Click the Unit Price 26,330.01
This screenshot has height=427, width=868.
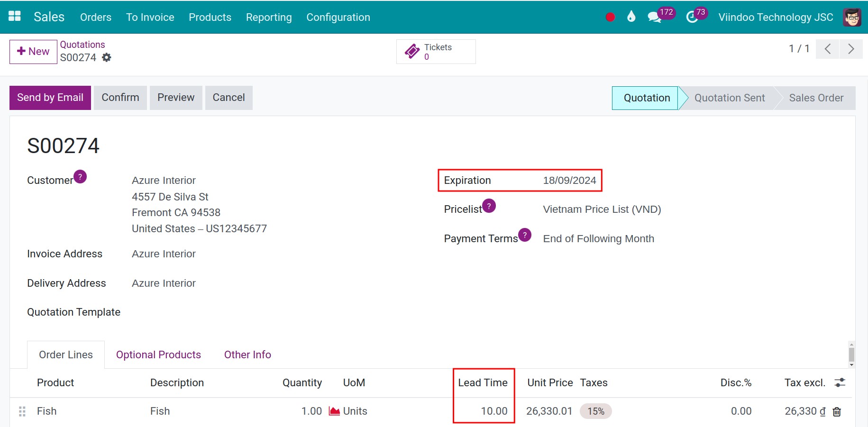point(549,411)
